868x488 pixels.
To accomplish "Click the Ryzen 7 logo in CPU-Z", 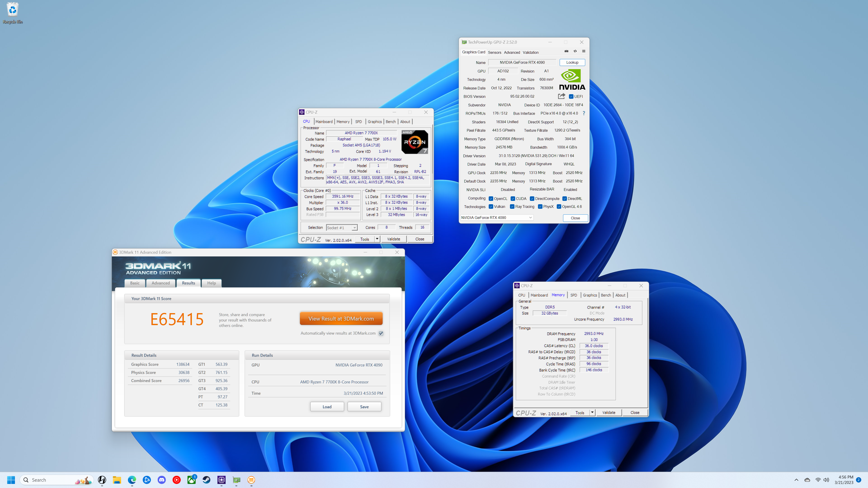I will click(x=415, y=142).
